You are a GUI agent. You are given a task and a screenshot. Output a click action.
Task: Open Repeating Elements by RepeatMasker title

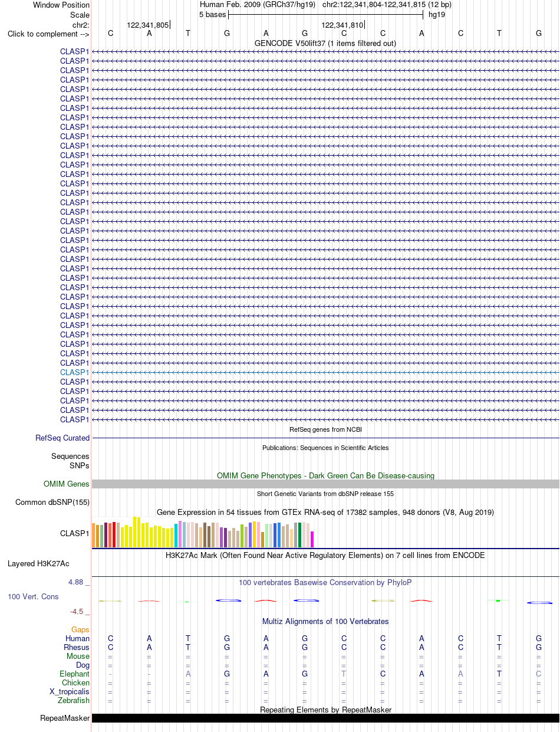(x=325, y=710)
